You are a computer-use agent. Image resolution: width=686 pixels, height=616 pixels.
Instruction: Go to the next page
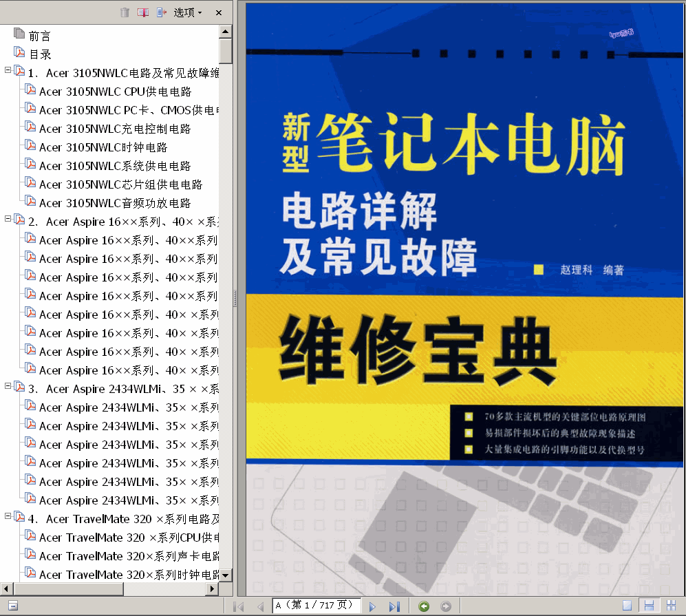click(x=372, y=606)
